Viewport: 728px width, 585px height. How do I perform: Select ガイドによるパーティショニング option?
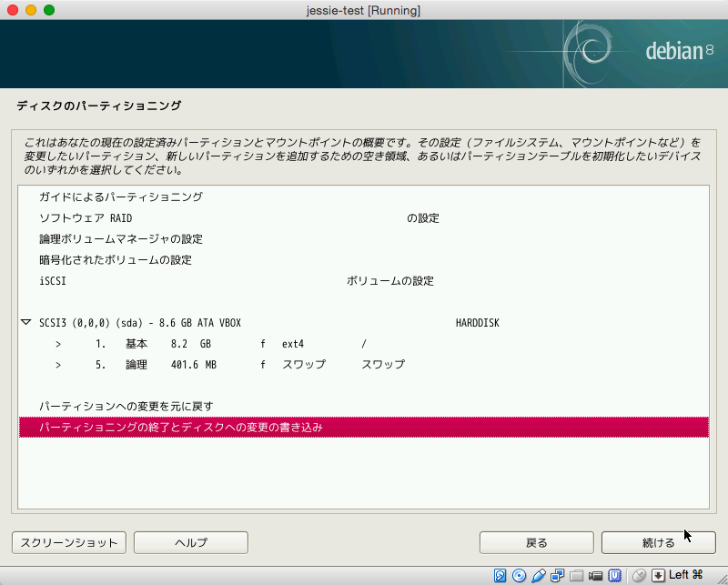[363, 197]
